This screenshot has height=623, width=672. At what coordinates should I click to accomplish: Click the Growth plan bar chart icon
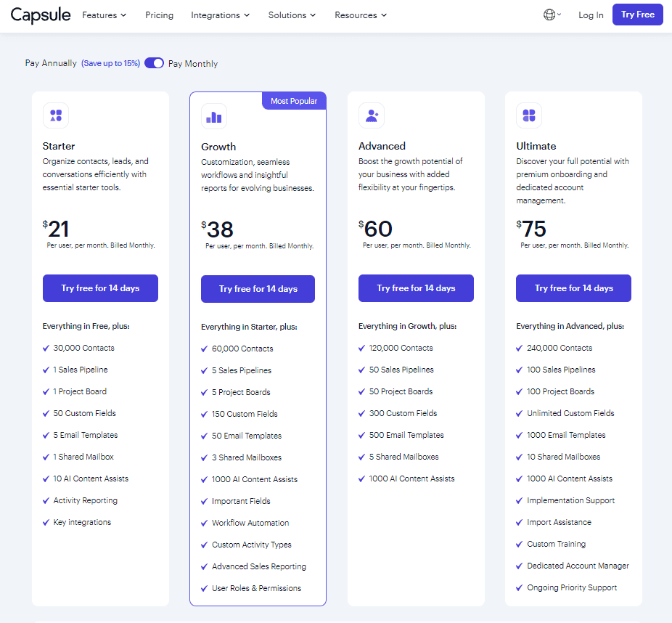click(x=213, y=115)
